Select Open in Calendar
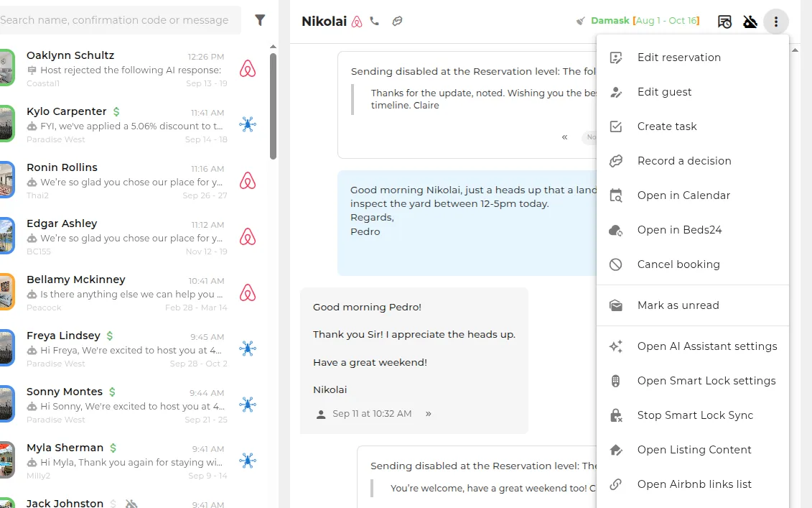This screenshot has width=812, height=508. 692,195
